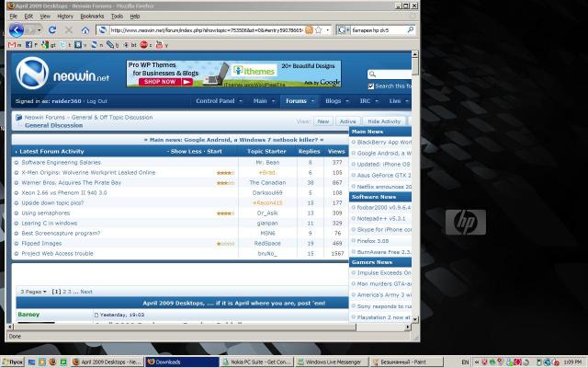Viewport: 588px width, 368px height.
Task: Expand the Forums navigation dropdown
Action: (x=312, y=101)
